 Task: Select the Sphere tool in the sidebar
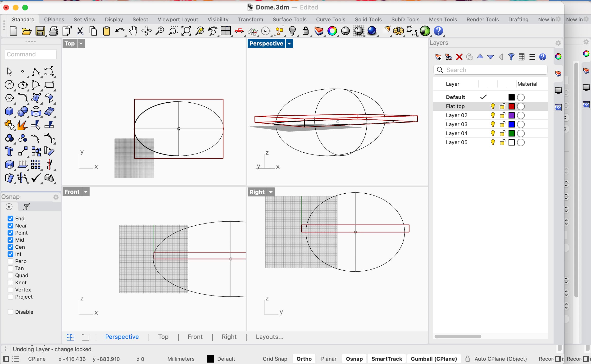pyautogui.click(x=22, y=111)
